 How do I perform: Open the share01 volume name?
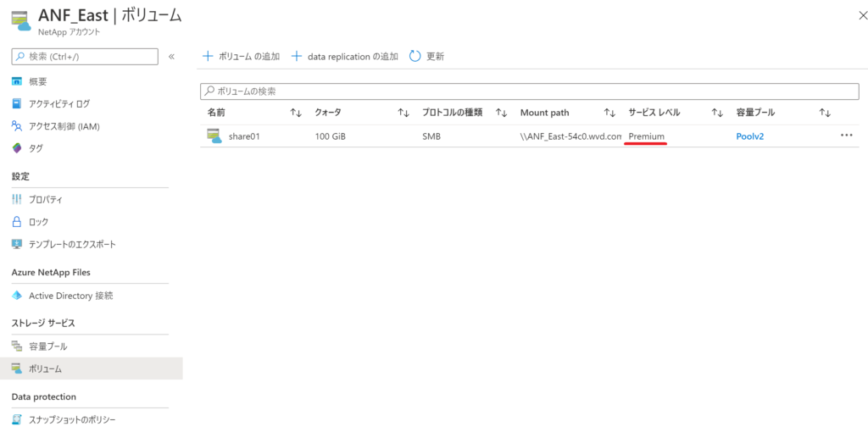click(x=244, y=136)
